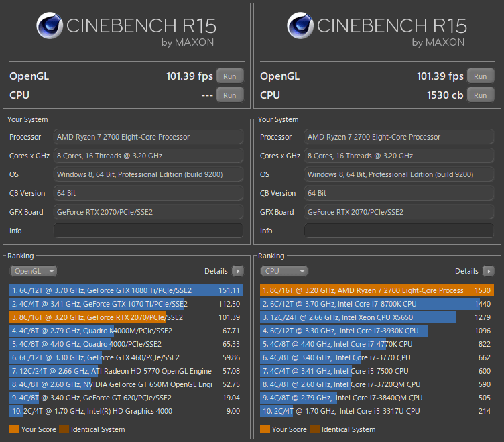Screen dimensions: 504x442
Task: Click 101.39 fps score in right window
Action: 440,76
